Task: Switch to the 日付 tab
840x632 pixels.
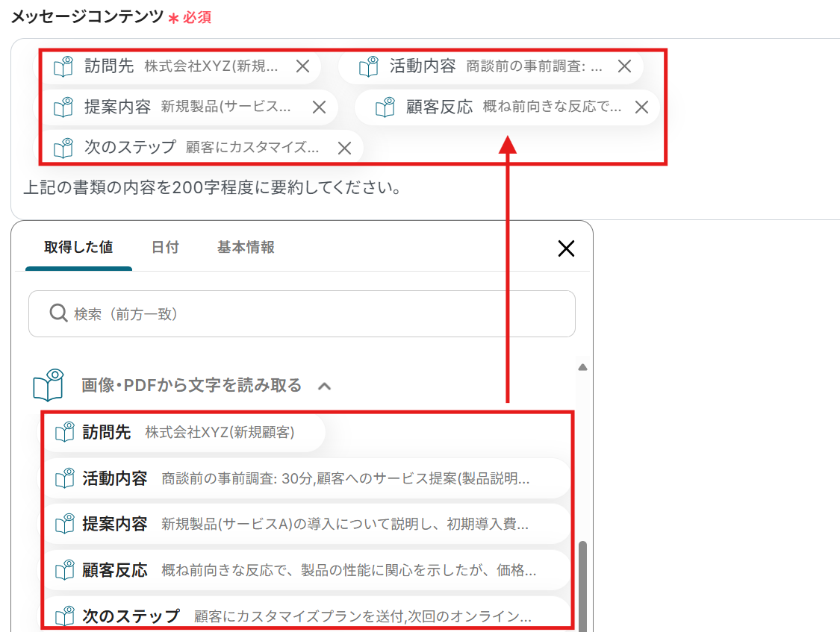Action: [165, 247]
